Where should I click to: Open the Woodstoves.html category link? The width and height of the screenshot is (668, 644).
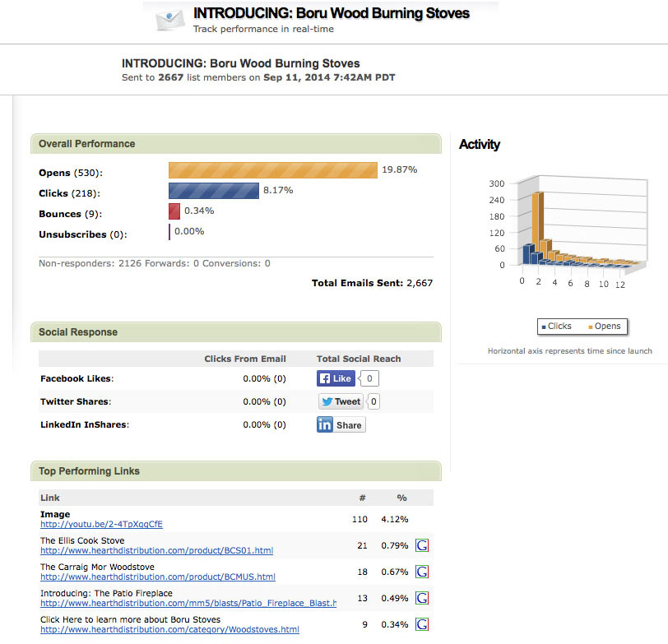click(169, 630)
